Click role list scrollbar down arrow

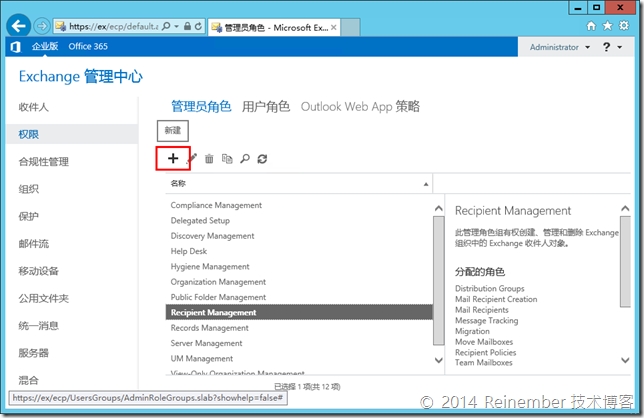tap(439, 360)
